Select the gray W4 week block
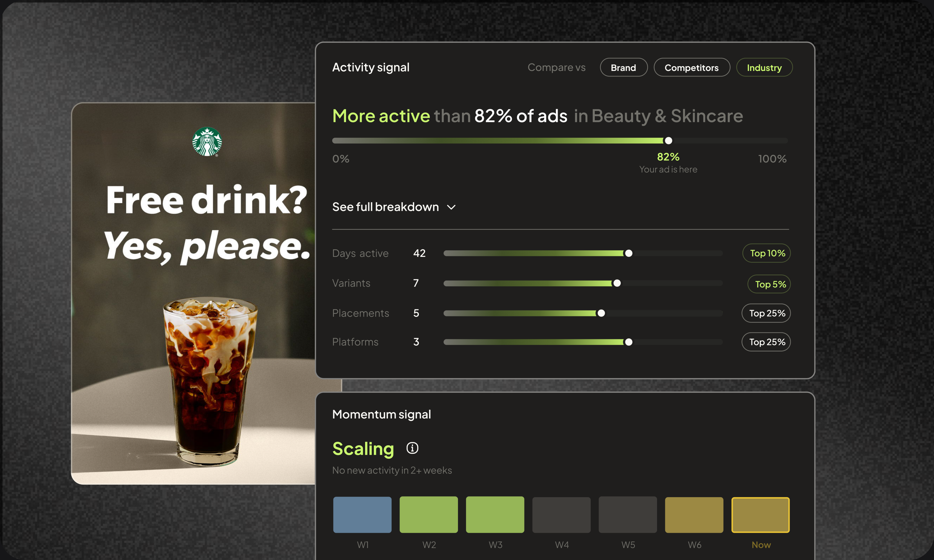Screen dimensions: 934x560 click(x=561, y=515)
